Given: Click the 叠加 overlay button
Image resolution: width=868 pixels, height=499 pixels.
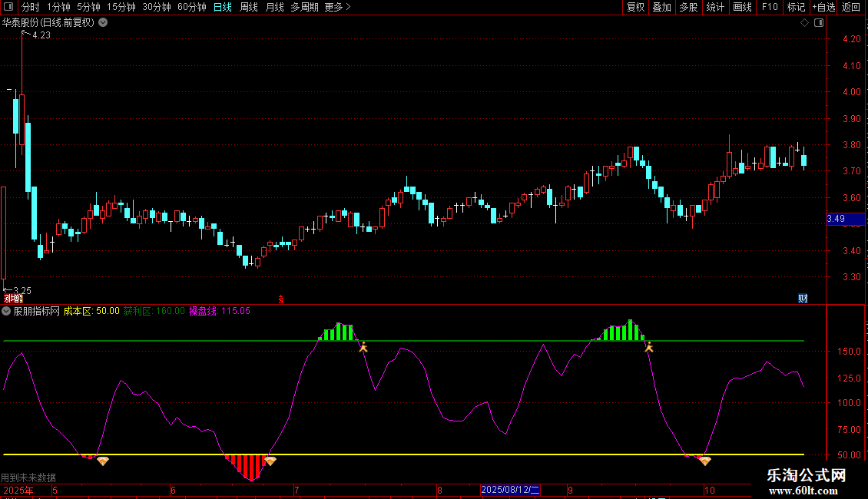Looking at the screenshot, I should [x=661, y=7].
